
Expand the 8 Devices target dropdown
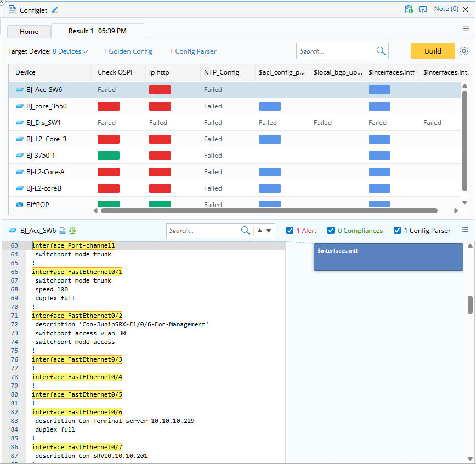[70, 51]
